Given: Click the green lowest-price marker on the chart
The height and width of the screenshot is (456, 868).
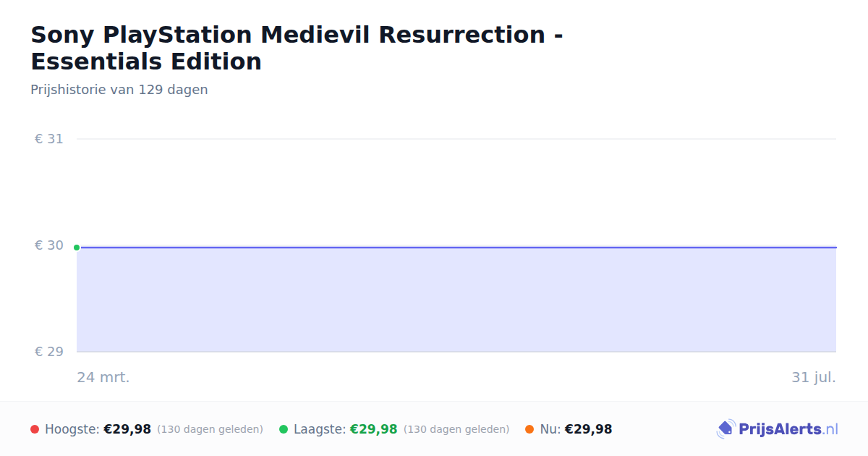Looking at the screenshot, I should pos(77,248).
